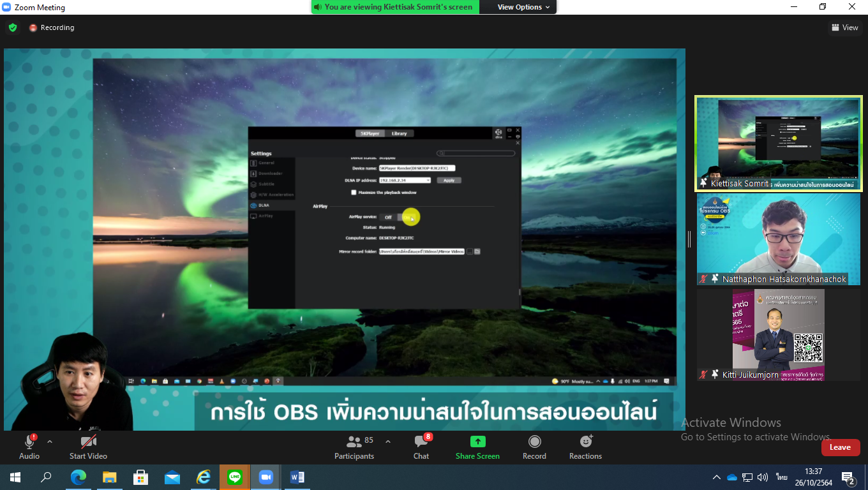
Task: Click the Audio microphone icon
Action: [29, 442]
